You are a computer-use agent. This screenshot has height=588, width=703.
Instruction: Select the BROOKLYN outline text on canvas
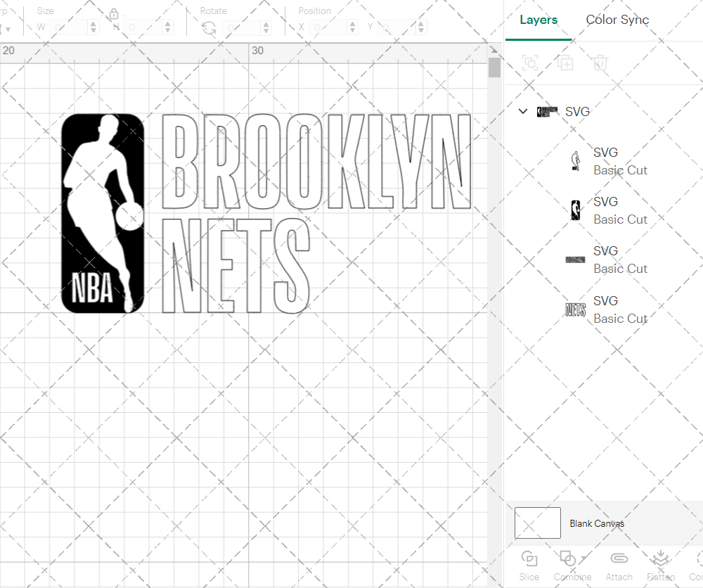tap(316, 162)
